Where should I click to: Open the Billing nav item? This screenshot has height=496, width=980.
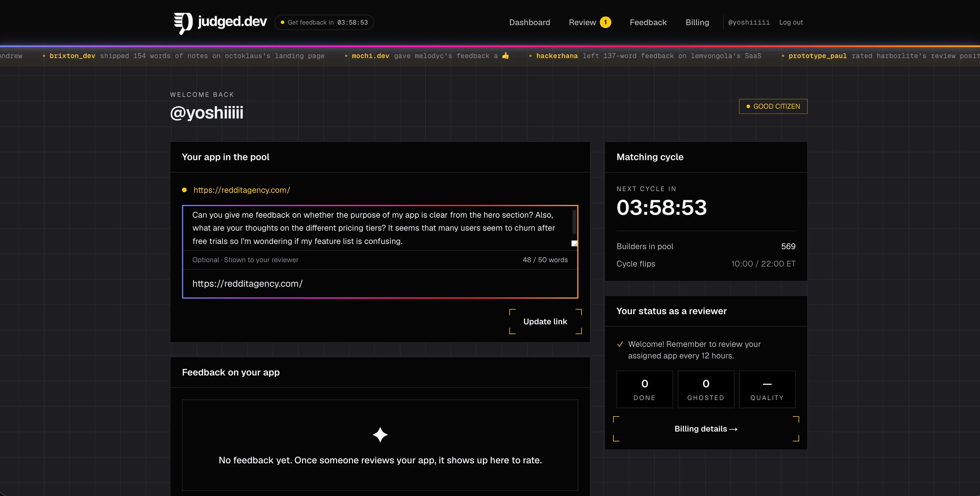coord(697,23)
